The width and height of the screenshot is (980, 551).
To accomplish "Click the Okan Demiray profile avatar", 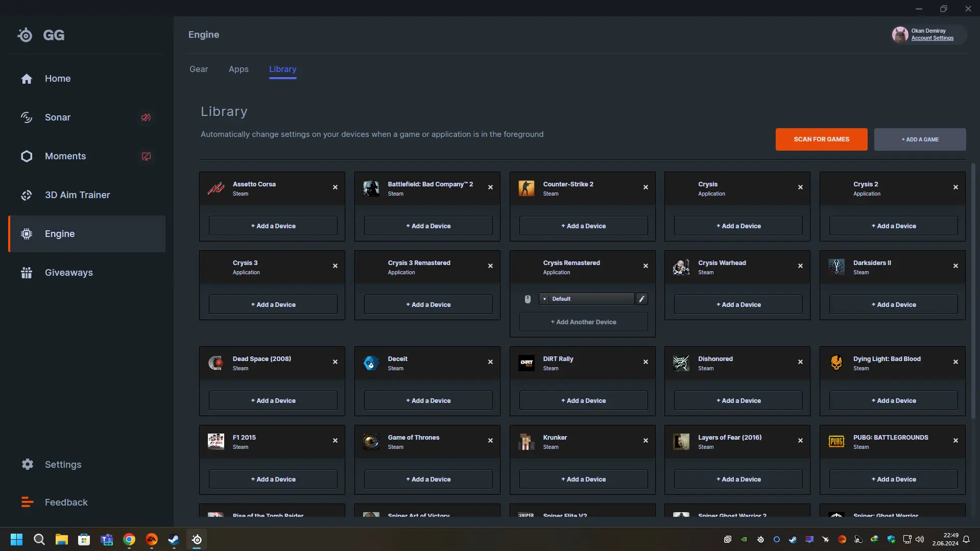I will [900, 34].
